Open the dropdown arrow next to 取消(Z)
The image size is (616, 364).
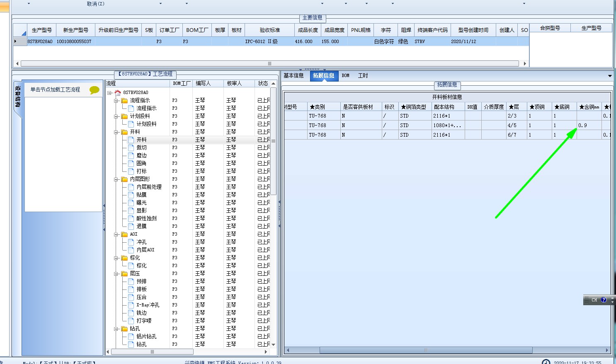161,4
